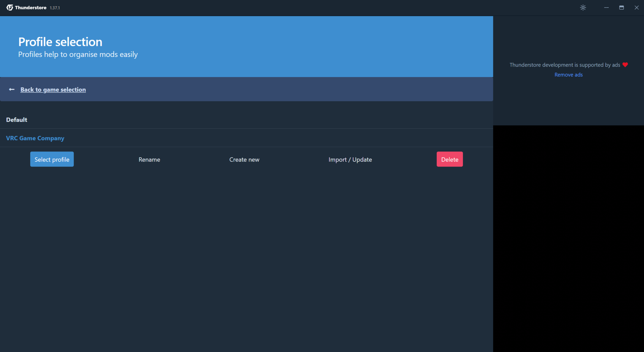The width and height of the screenshot is (644, 352).
Task: Choose Create new profile option
Action: 244,159
